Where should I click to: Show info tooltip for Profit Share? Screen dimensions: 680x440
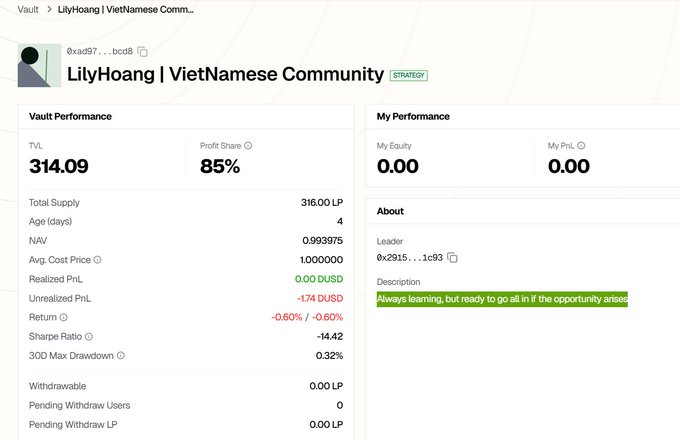(248, 146)
